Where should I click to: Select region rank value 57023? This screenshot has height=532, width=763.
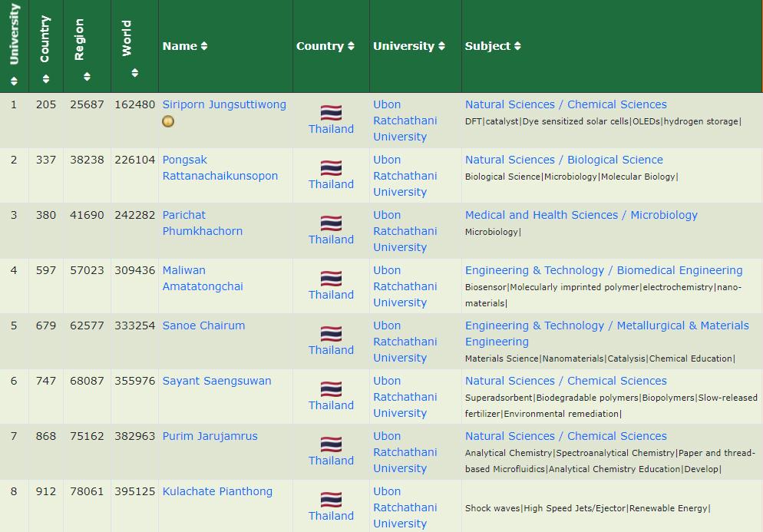87,270
